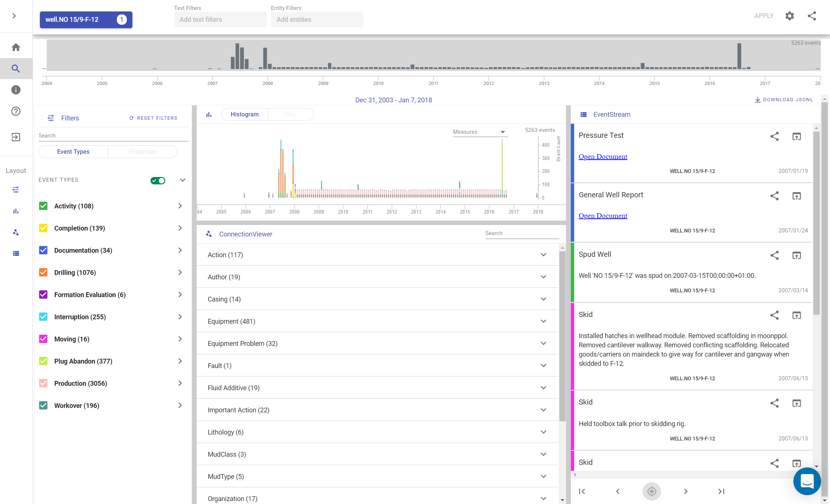This screenshot has height=504, width=830.
Task: Share the General Well Report event
Action: 775,196
